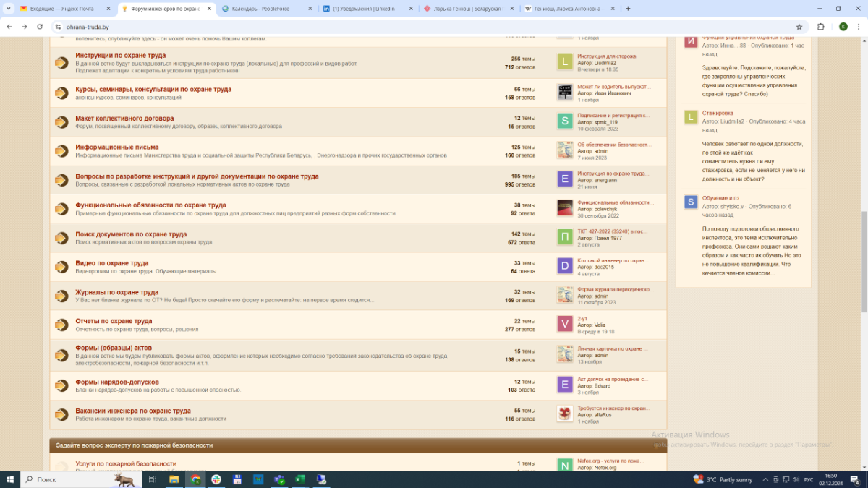Viewport: 868px width, 488px height.
Task: Click the polevchyk avatar thumbnail in Функциональные обязанности row
Action: pyautogui.click(x=565, y=208)
